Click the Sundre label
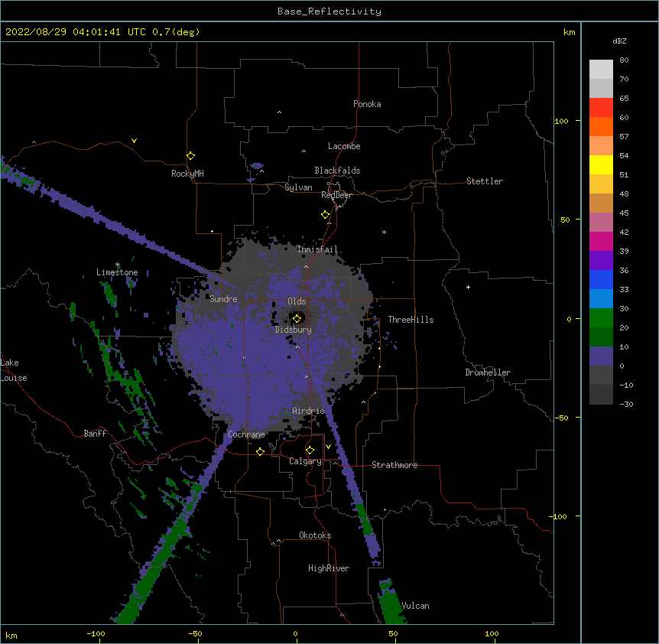Viewport: 659px width, 644px height. pyautogui.click(x=223, y=299)
